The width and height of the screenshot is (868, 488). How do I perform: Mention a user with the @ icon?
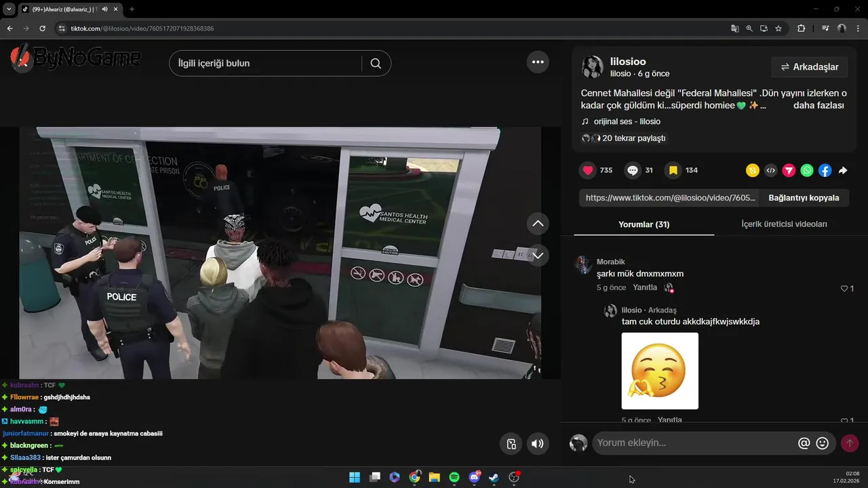[x=804, y=443]
